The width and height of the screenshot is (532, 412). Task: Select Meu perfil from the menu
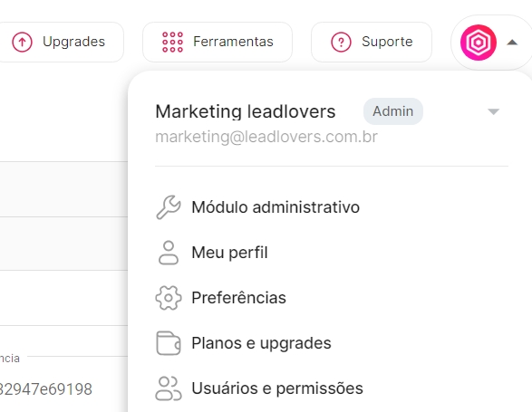229,253
